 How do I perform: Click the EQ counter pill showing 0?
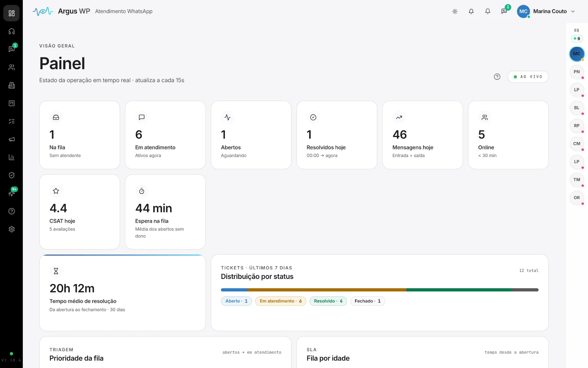pyautogui.click(x=577, y=38)
